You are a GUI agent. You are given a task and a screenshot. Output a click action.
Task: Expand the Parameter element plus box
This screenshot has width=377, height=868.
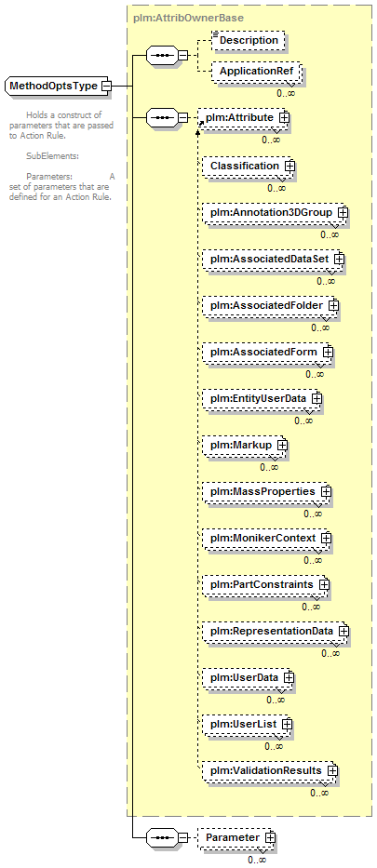click(270, 837)
